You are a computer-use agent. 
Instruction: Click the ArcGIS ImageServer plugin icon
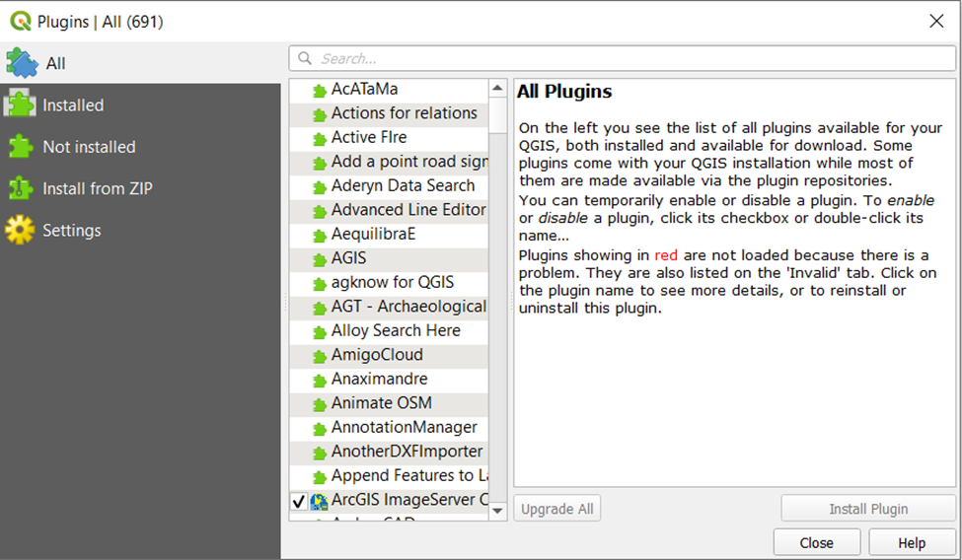319,501
